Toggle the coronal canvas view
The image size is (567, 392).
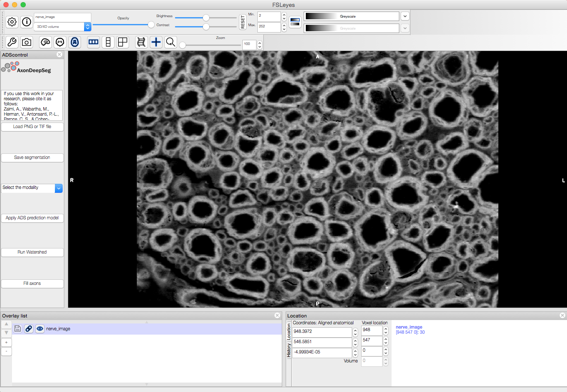(60, 42)
